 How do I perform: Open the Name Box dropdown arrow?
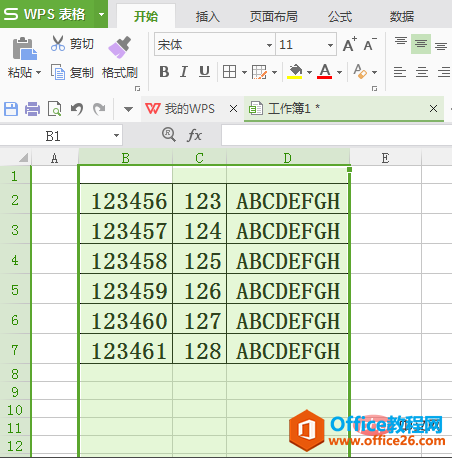(x=116, y=136)
